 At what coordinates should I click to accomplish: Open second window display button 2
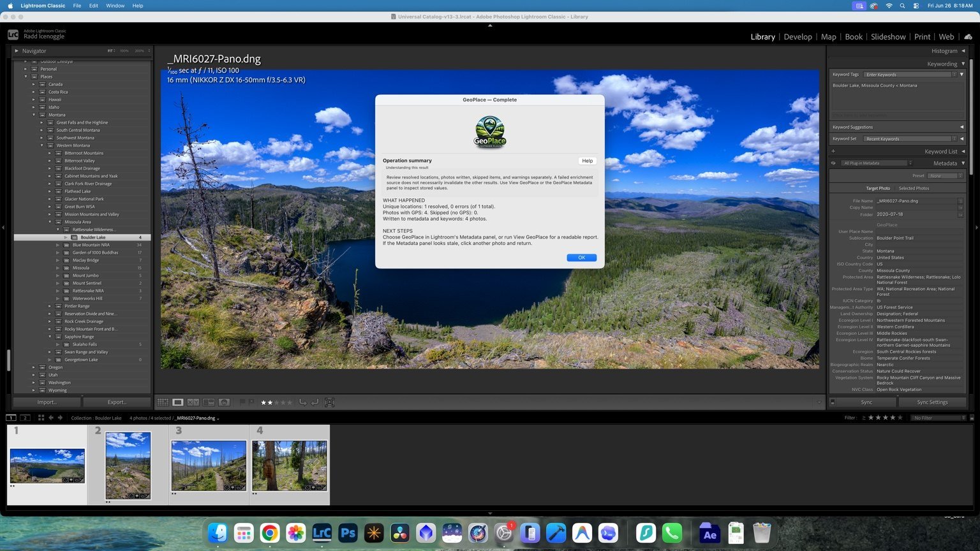[x=25, y=418]
